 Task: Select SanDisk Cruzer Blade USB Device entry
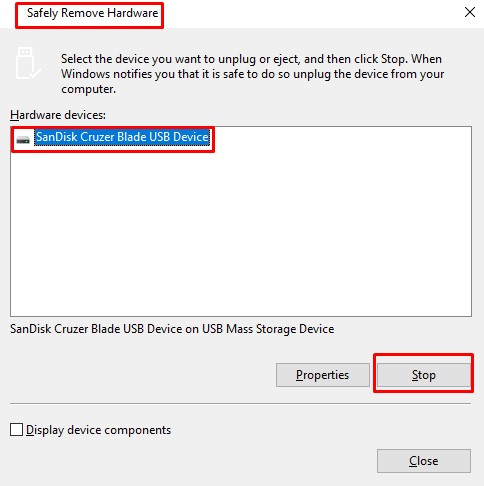pos(122,137)
